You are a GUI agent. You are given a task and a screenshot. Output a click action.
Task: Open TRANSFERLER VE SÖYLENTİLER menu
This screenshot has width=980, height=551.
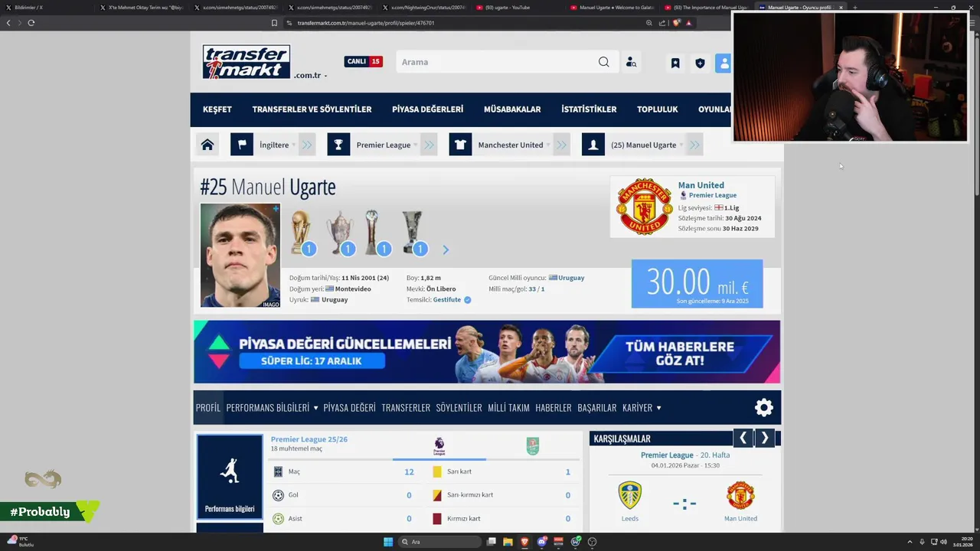312,109
